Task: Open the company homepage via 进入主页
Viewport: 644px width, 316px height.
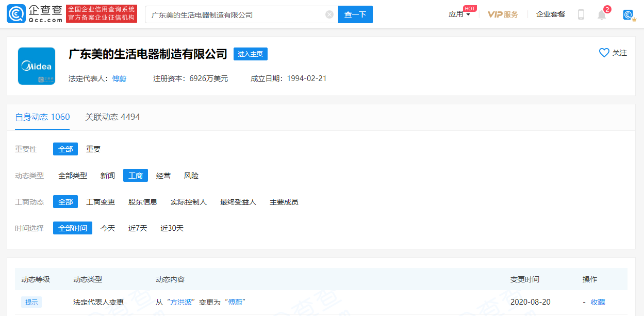Action: pyautogui.click(x=250, y=54)
